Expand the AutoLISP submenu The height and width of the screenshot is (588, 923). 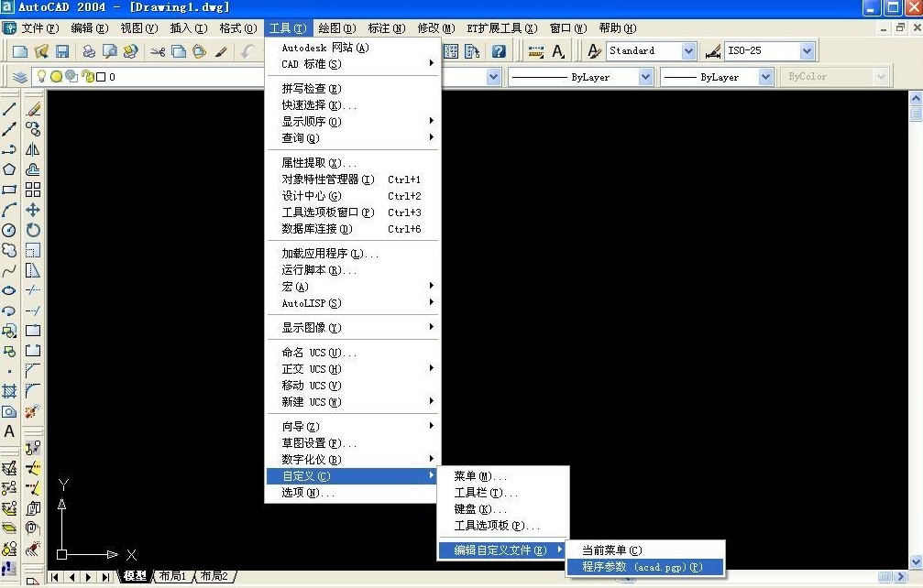pyautogui.click(x=353, y=303)
